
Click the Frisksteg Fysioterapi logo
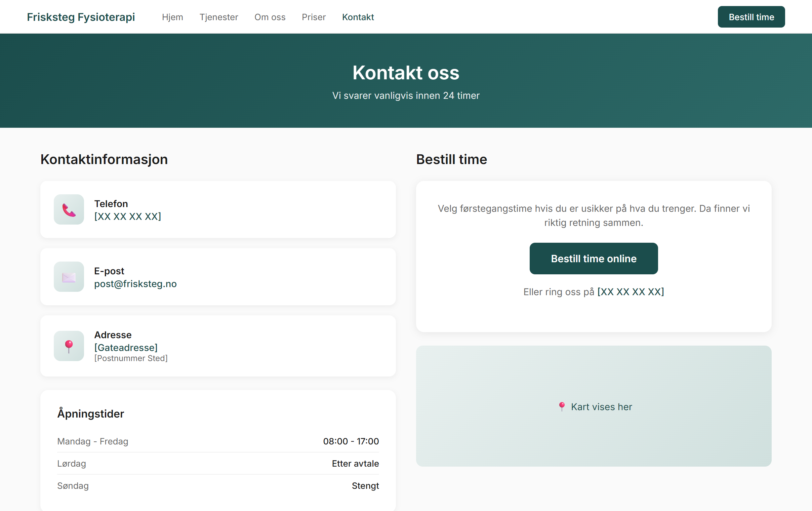tap(81, 17)
